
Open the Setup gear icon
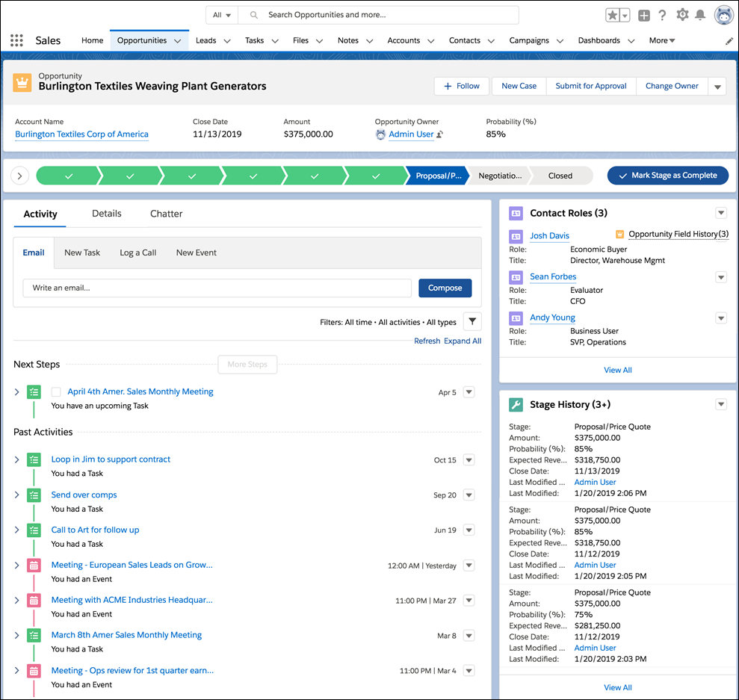click(682, 15)
